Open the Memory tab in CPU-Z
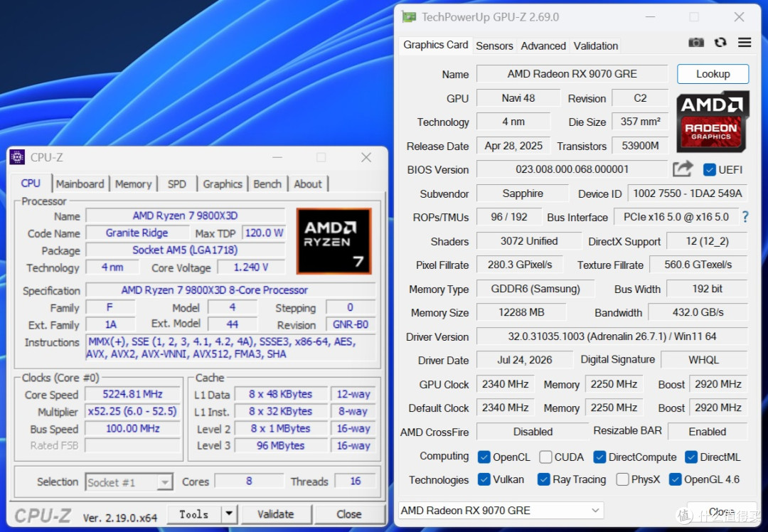The image size is (768, 532). (x=133, y=183)
